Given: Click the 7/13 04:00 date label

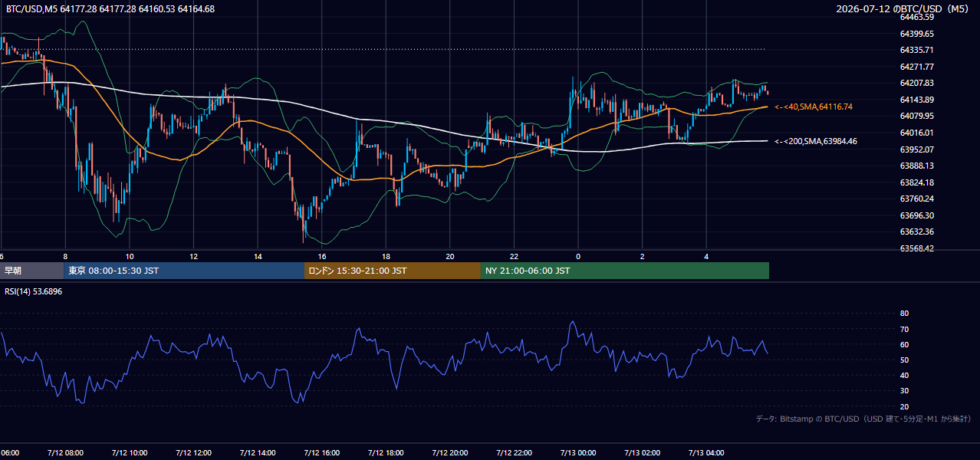Looking at the screenshot, I should click(706, 452).
